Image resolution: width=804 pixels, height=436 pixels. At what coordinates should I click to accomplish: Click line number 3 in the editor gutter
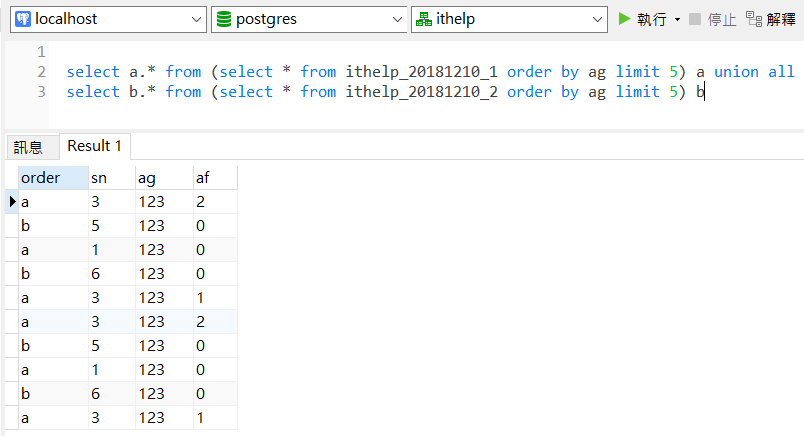tap(42, 92)
